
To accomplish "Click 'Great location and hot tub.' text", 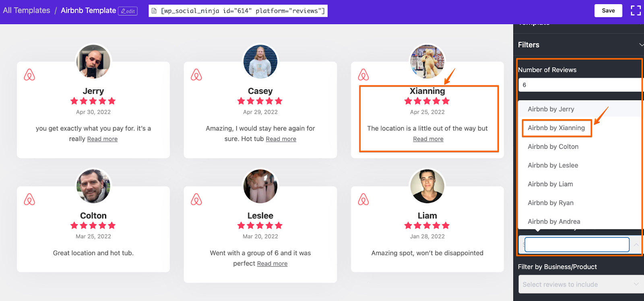I will click(x=93, y=253).
